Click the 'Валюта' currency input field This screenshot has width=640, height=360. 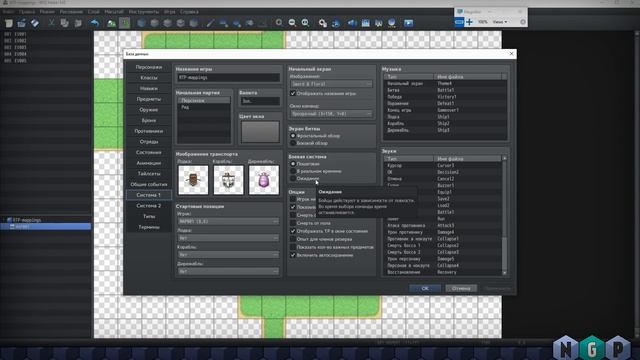point(260,101)
